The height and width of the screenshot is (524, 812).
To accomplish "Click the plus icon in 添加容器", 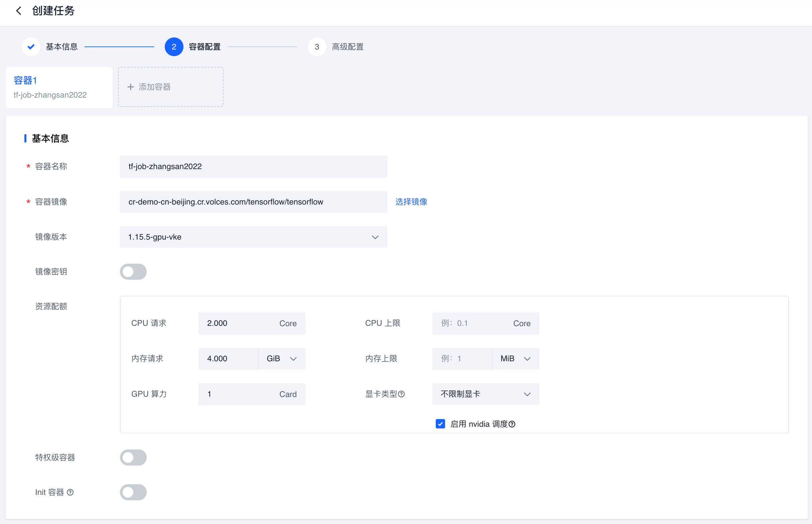I will [x=130, y=87].
